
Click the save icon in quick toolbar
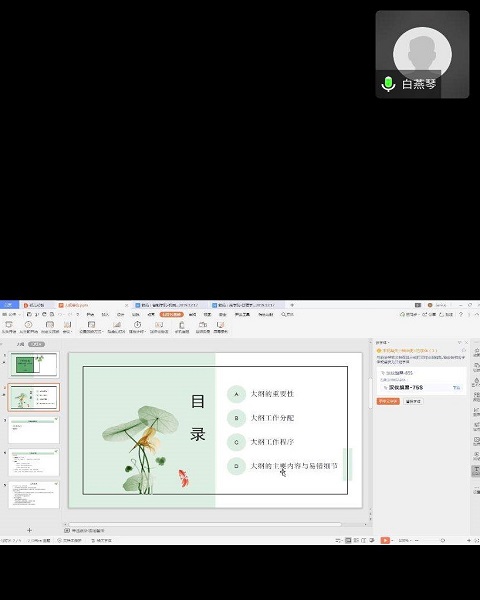[x=29, y=314]
